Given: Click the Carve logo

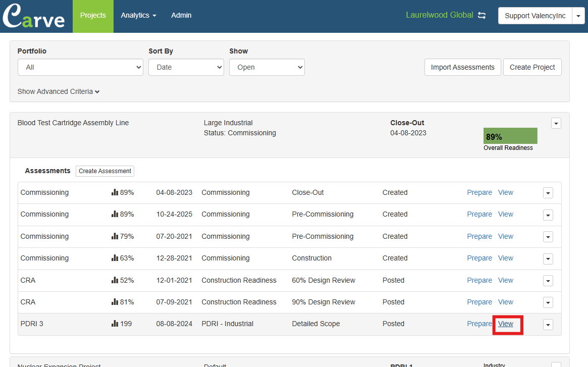Looking at the screenshot, I should (34, 16).
